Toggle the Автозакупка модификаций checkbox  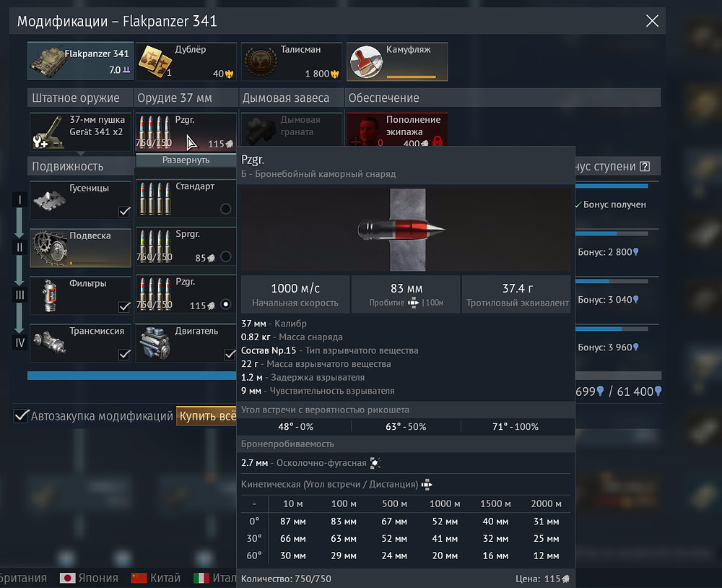pos(22,416)
